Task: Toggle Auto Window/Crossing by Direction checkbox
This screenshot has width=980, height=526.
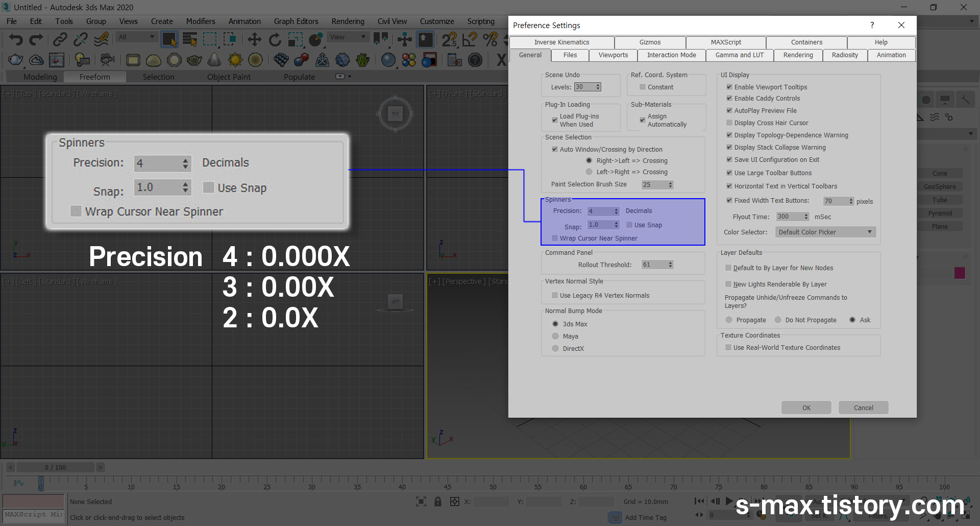Action: click(x=555, y=149)
